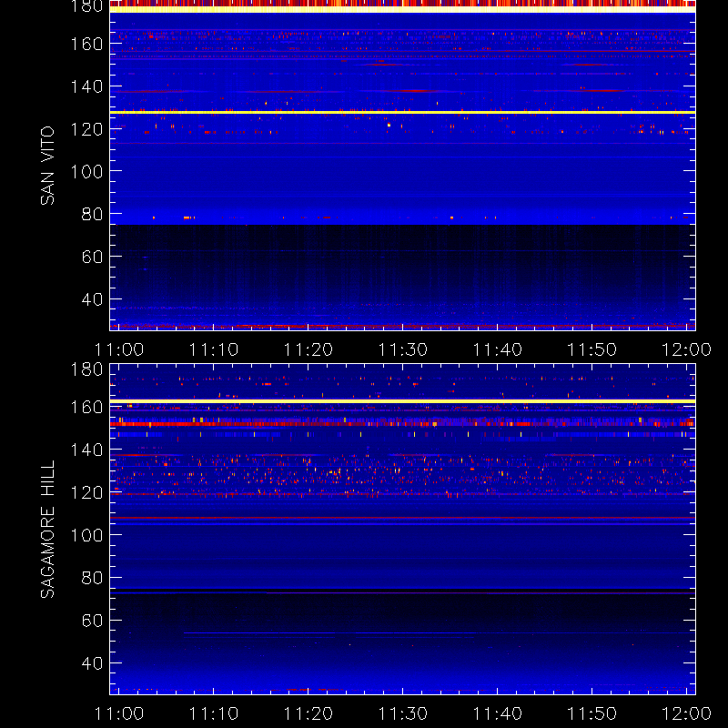This screenshot has height=728, width=728.
Task: Select the 60 tick label on San Vito plot
Action: pyautogui.click(x=92, y=257)
